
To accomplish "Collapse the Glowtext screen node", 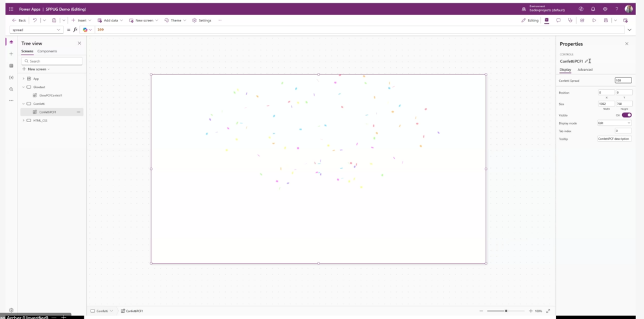I will (23, 87).
